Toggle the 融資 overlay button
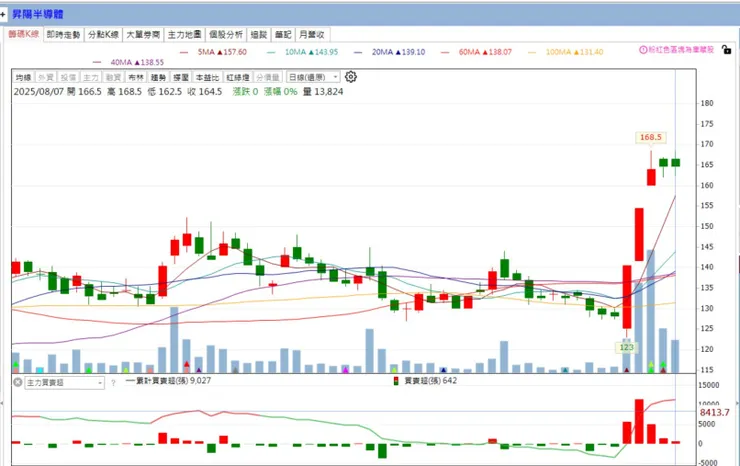The height and width of the screenshot is (466, 740). (113, 77)
